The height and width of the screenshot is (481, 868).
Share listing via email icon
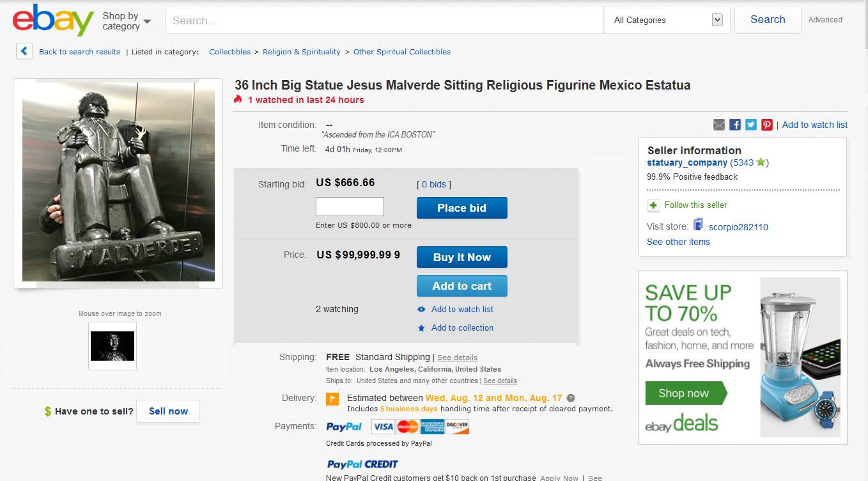[x=719, y=125]
